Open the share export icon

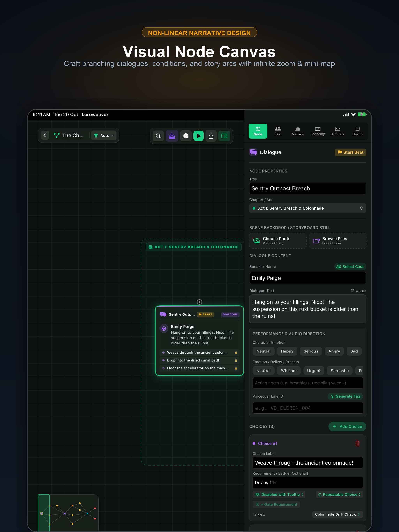pos(211,136)
